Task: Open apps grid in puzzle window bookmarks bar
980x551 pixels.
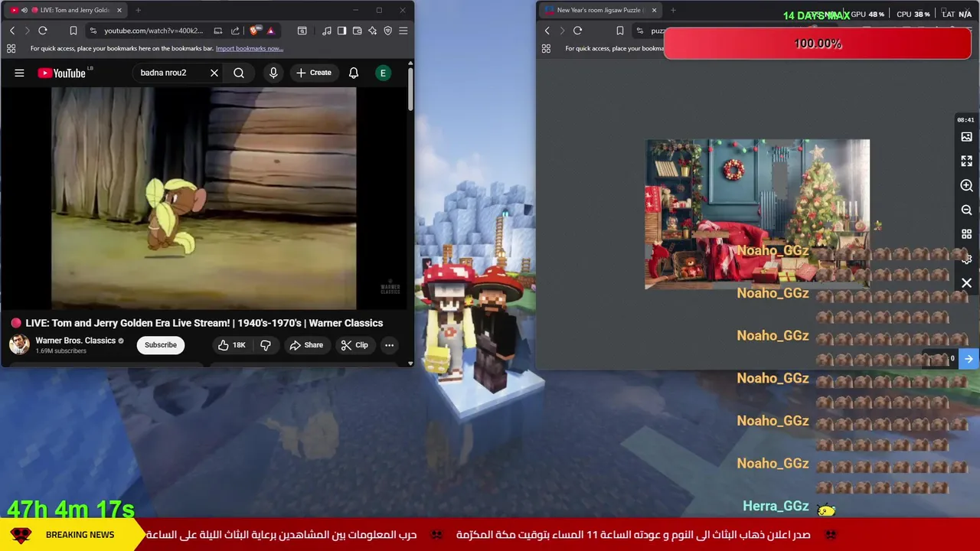Action: (546, 48)
